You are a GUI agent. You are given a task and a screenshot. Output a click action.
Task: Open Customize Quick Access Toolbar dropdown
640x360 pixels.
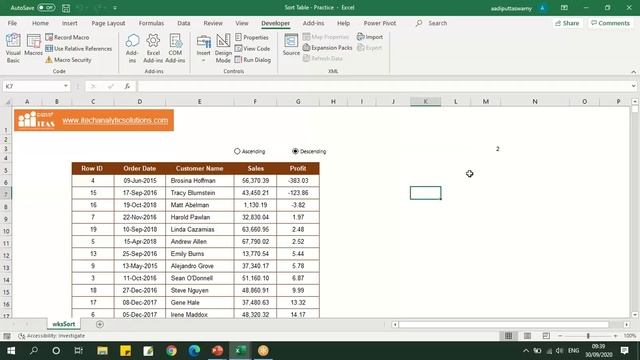pyautogui.click(x=115, y=8)
